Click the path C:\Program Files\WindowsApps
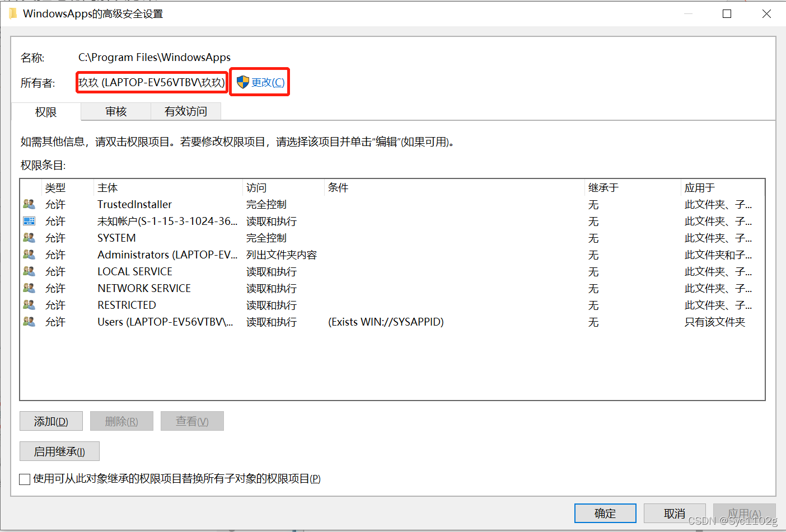Image resolution: width=786 pixels, height=532 pixels. tap(155, 57)
